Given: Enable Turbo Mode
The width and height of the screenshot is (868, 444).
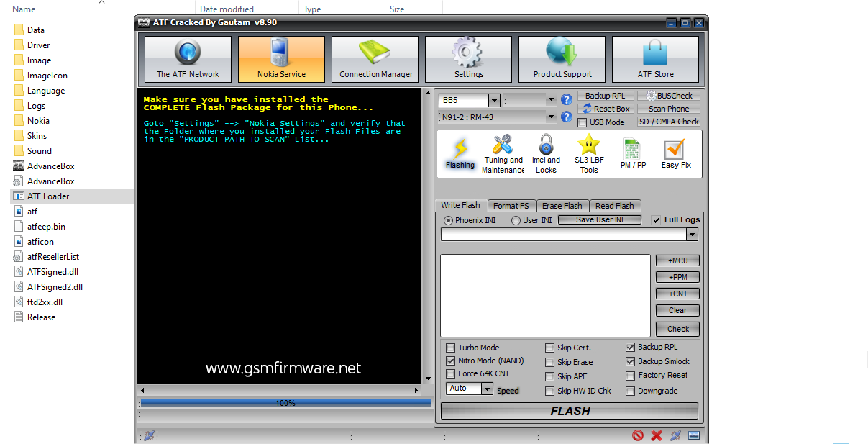Looking at the screenshot, I should [x=451, y=348].
